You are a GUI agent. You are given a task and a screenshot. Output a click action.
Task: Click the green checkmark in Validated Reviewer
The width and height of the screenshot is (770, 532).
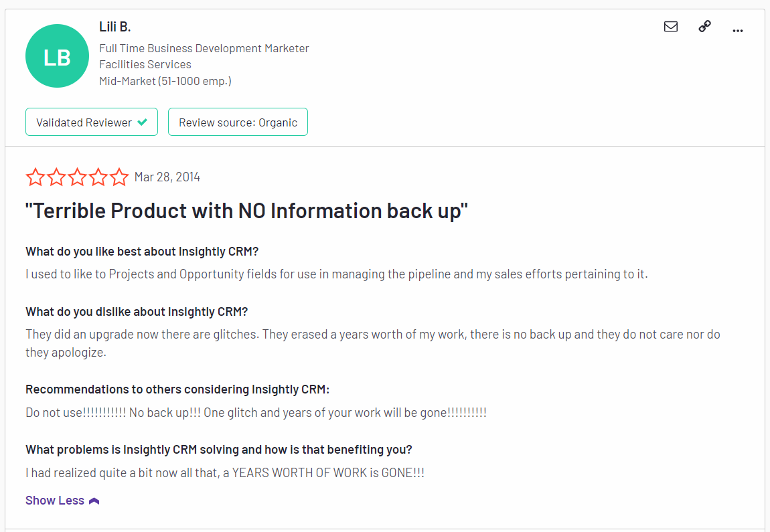click(x=143, y=122)
